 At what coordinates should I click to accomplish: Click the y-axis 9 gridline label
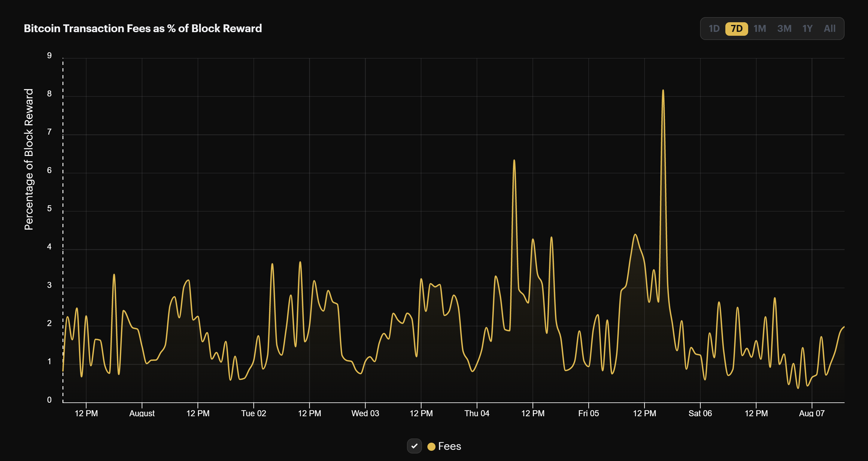click(x=50, y=55)
